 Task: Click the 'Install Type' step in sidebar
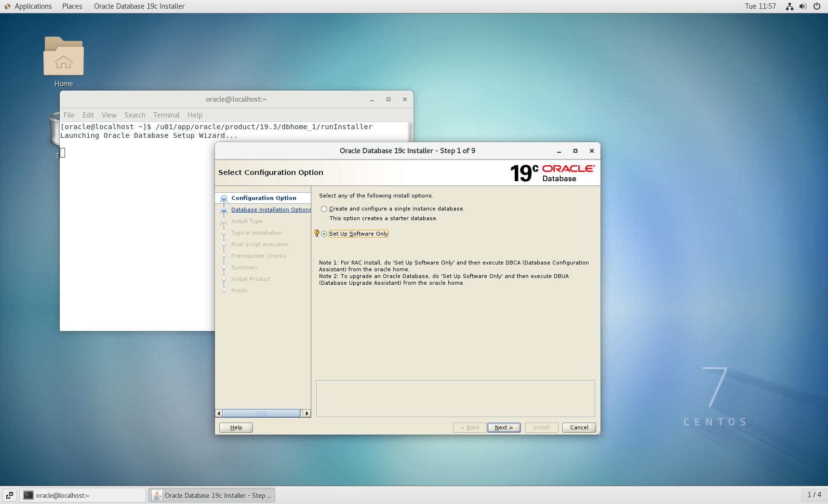click(x=247, y=221)
